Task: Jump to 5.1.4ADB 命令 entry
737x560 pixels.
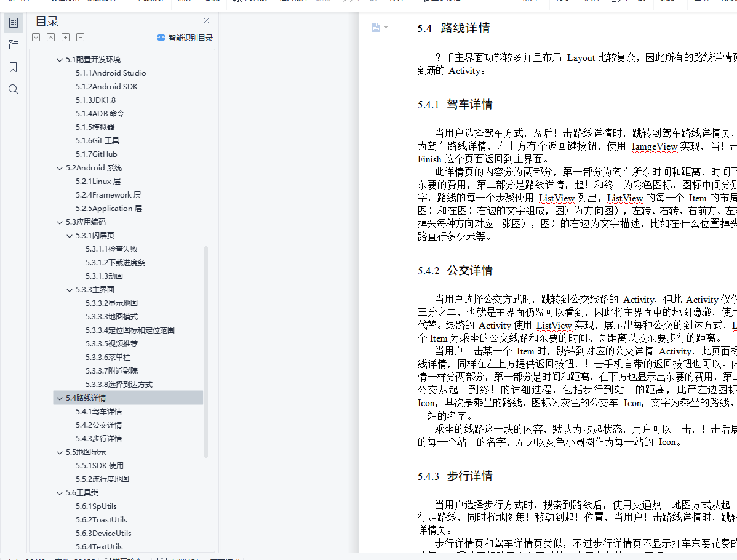Action: click(x=100, y=114)
